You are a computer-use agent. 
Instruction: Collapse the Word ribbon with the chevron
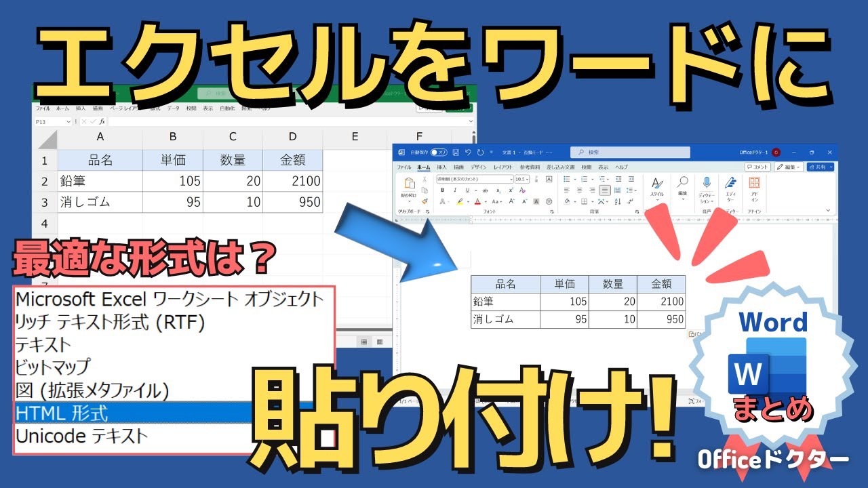[828, 210]
